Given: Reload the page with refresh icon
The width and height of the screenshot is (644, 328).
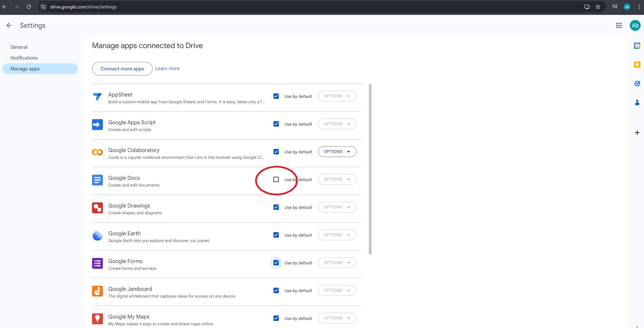Looking at the screenshot, I should [x=29, y=7].
